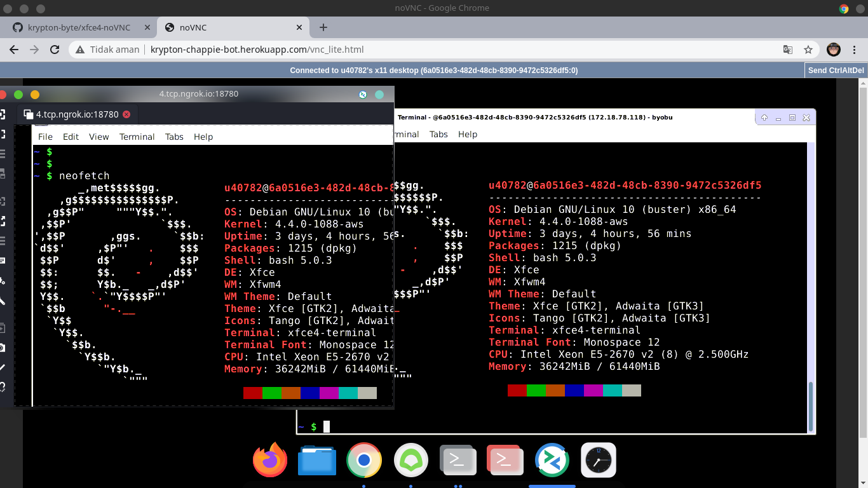
Task: Click the Chrome forward arrow
Action: coord(34,50)
